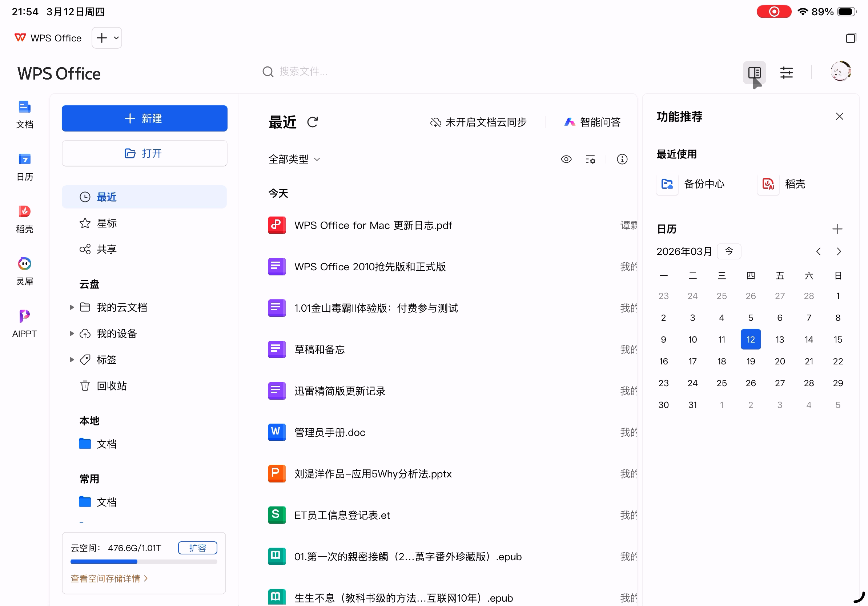The height and width of the screenshot is (606, 868).
Task: Open the 灵犀 assistant icon
Action: (24, 264)
